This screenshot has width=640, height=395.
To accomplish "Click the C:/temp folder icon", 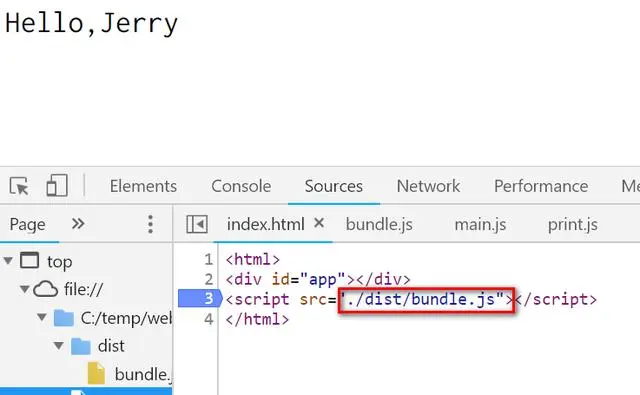I will [64, 318].
